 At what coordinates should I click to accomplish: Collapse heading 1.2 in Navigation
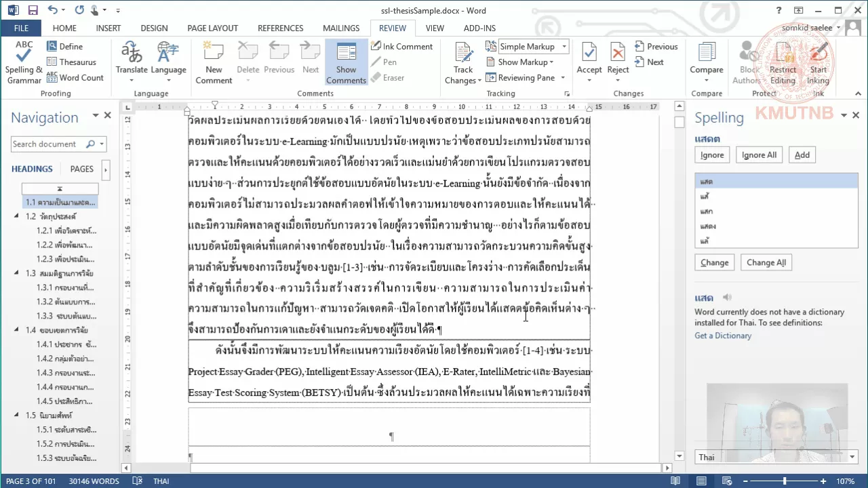tap(17, 216)
